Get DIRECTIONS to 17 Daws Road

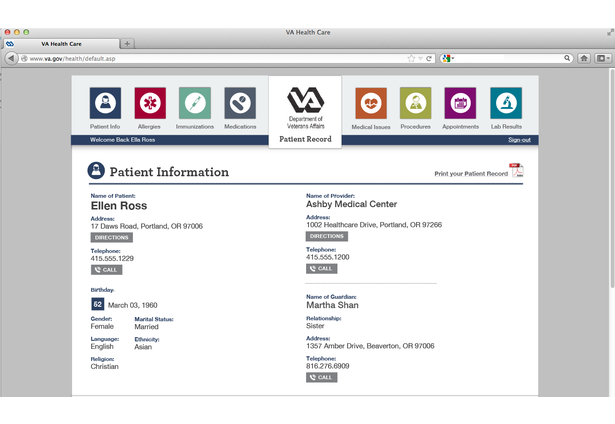pos(112,237)
